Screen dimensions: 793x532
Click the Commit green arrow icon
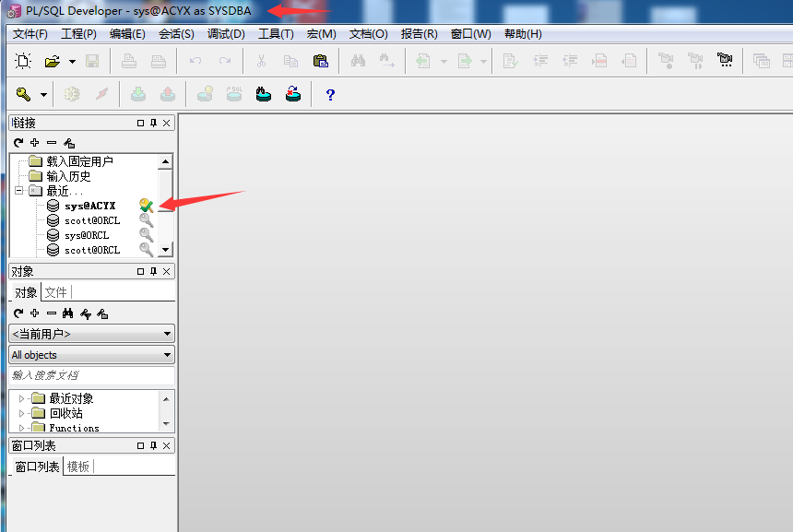(138, 94)
